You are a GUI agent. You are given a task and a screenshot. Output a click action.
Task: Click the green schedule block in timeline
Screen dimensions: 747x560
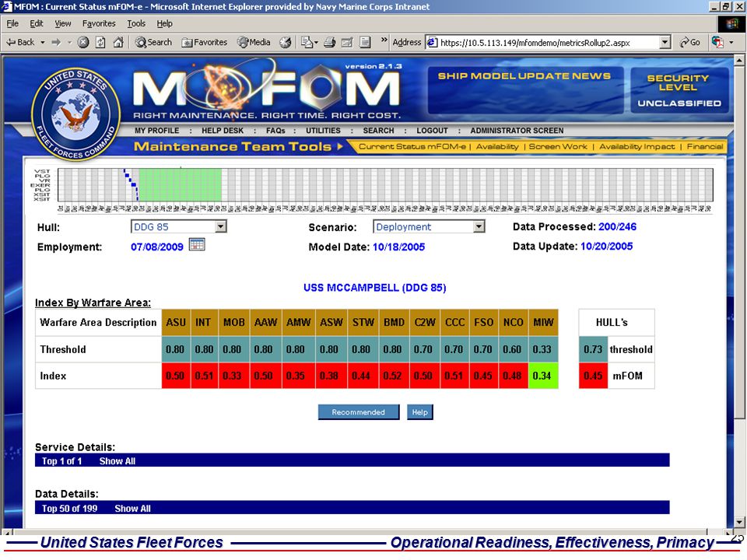pyautogui.click(x=180, y=184)
